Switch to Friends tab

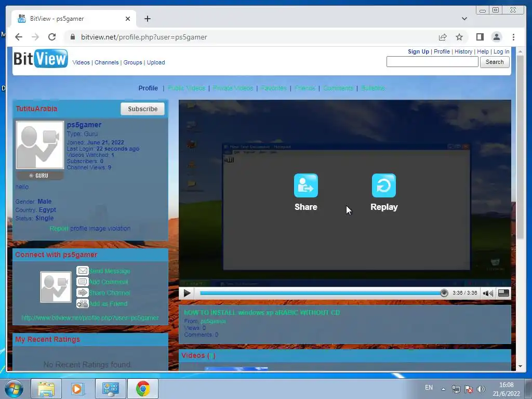[x=305, y=88]
